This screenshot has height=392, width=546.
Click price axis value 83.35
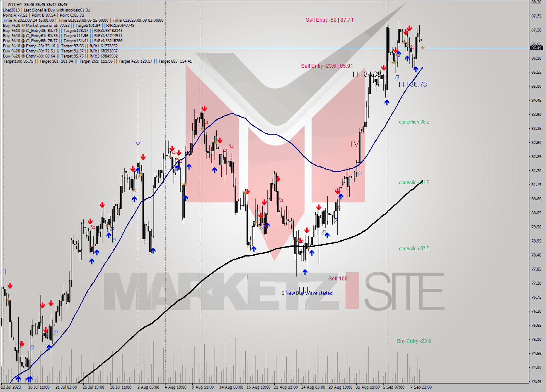[x=536, y=129]
